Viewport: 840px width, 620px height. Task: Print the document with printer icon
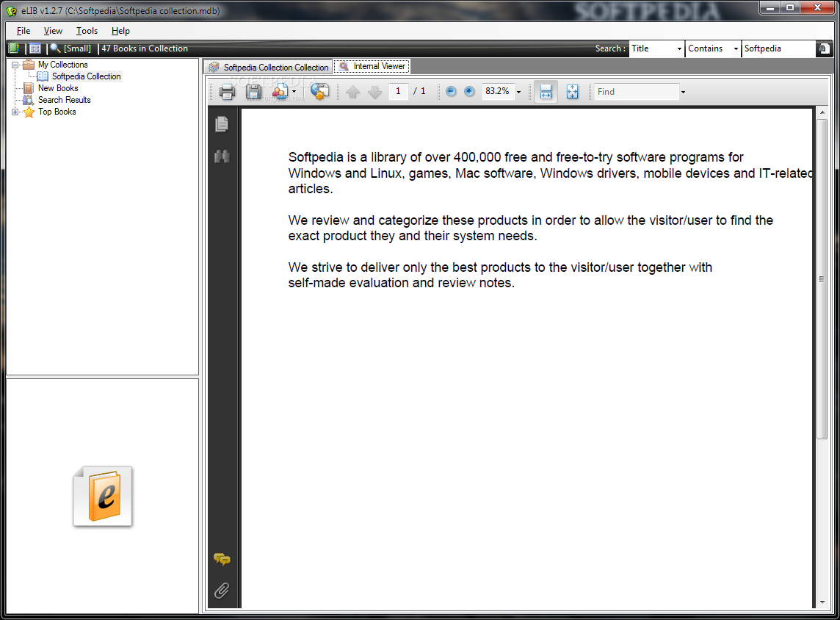pos(227,92)
